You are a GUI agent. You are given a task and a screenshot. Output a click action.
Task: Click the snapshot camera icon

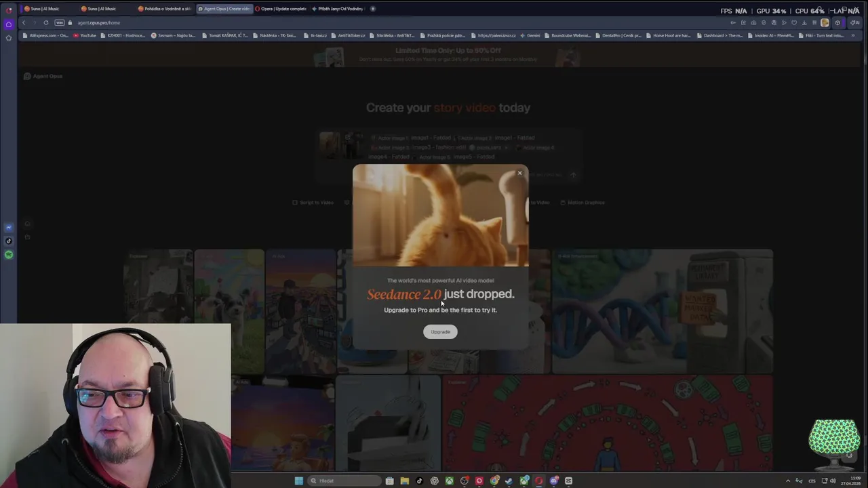pos(753,22)
